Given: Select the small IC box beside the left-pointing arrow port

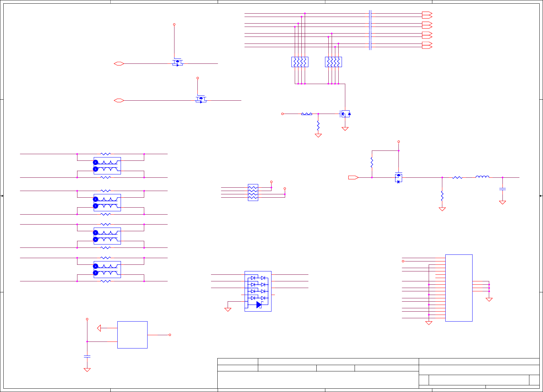Looking at the screenshot, I should tap(132, 335).
